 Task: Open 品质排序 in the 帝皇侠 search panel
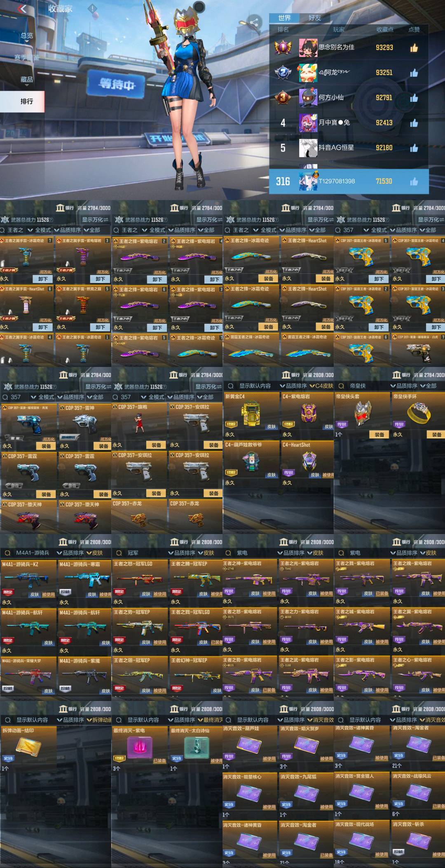pos(404,386)
